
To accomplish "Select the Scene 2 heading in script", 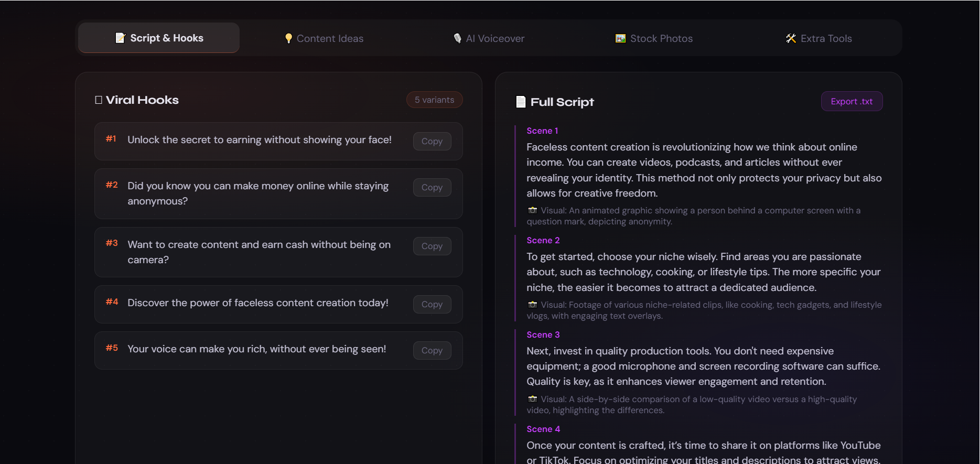I will coord(543,240).
